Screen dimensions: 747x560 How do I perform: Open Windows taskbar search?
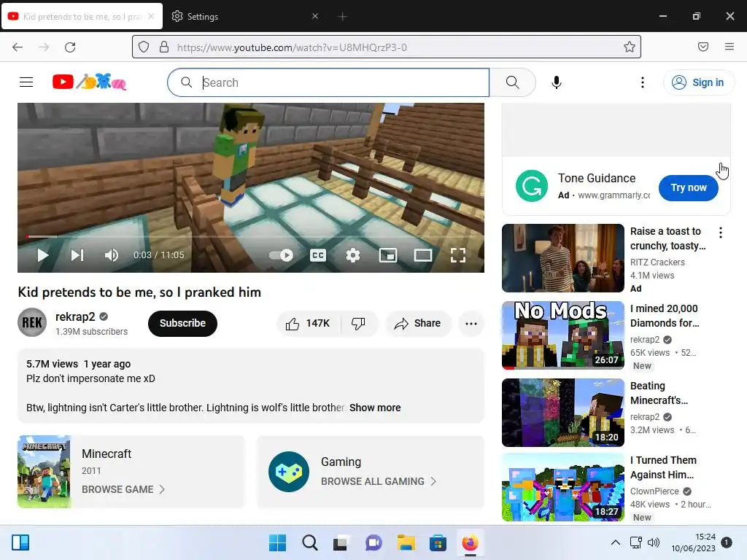click(309, 542)
